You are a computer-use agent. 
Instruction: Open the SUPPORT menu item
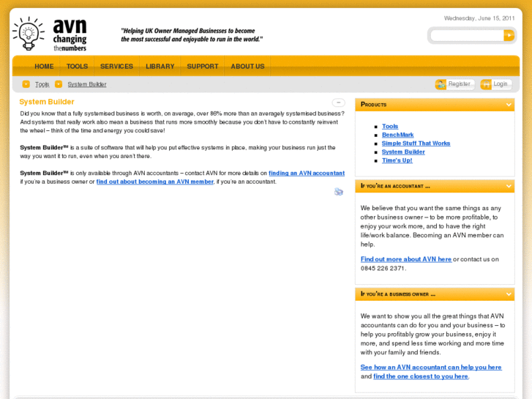click(x=203, y=66)
